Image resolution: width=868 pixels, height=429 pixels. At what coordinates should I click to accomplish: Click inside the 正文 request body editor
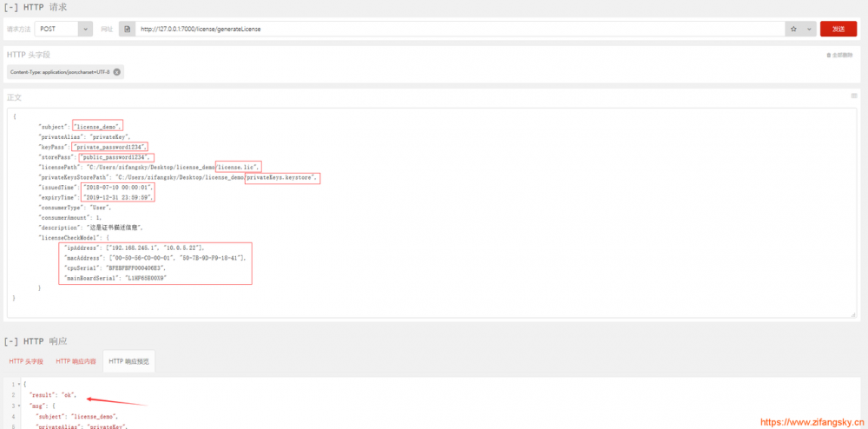431,213
